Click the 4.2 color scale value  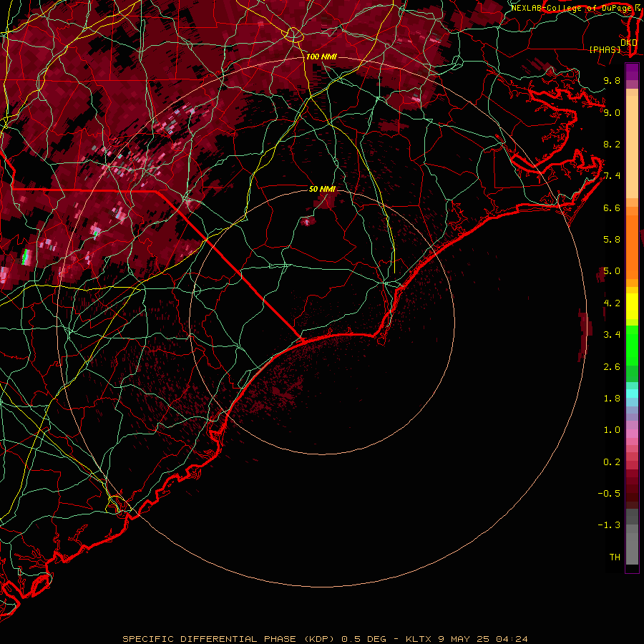click(x=612, y=303)
